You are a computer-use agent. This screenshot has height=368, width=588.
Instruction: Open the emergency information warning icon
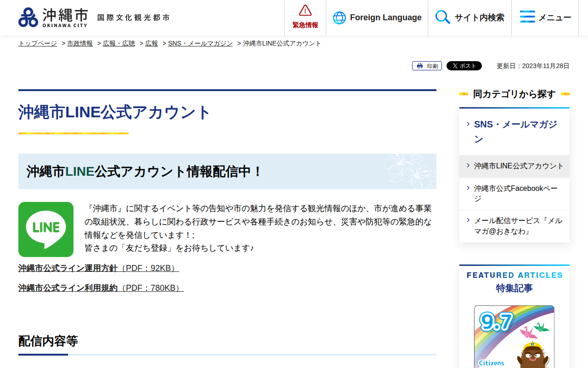305,10
